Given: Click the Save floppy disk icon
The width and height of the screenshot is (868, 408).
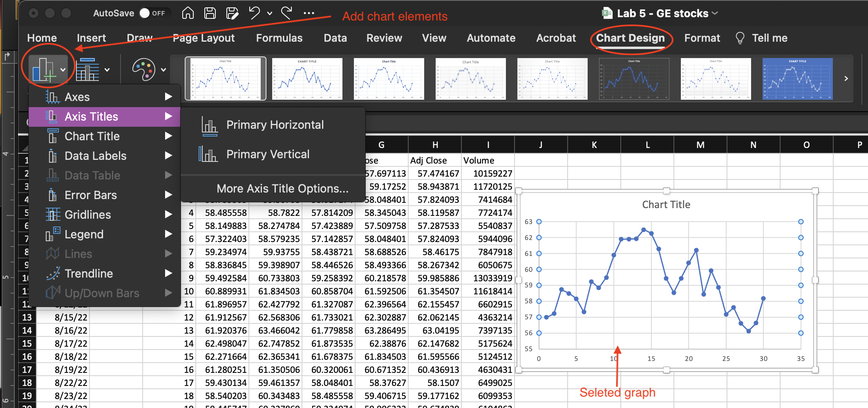Looking at the screenshot, I should click(x=210, y=13).
